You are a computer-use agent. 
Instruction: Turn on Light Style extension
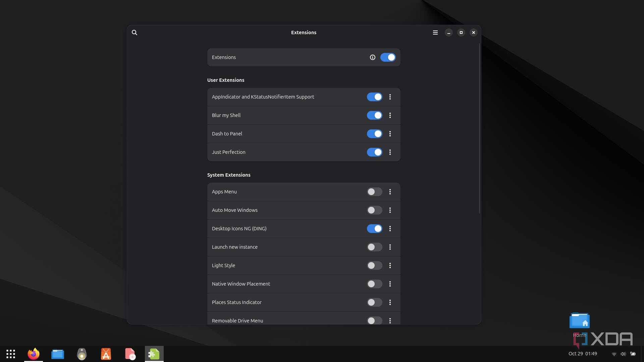[374, 265]
